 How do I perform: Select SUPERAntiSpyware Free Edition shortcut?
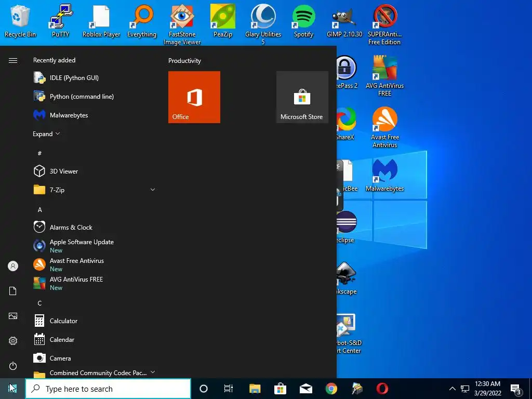click(x=384, y=24)
